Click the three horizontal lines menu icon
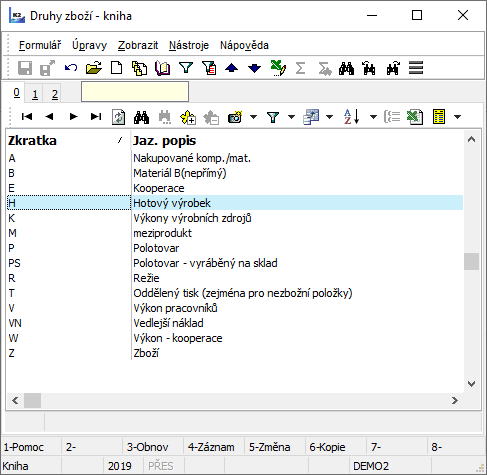The height and width of the screenshot is (475, 487). [x=416, y=68]
